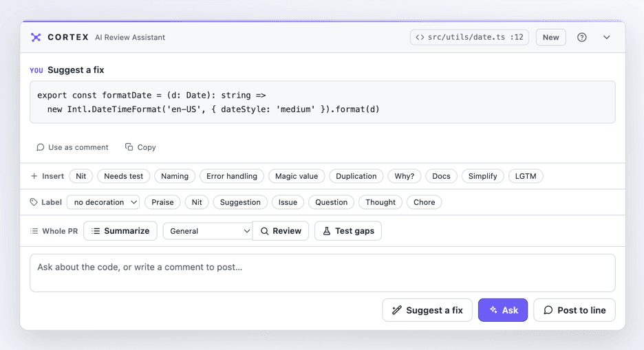Screen dimensions: 644x350
Task: Apply the Question label
Action: click(x=332, y=202)
